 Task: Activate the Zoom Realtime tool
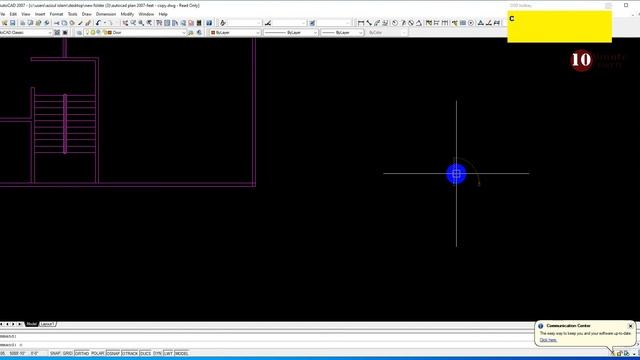point(133,23)
